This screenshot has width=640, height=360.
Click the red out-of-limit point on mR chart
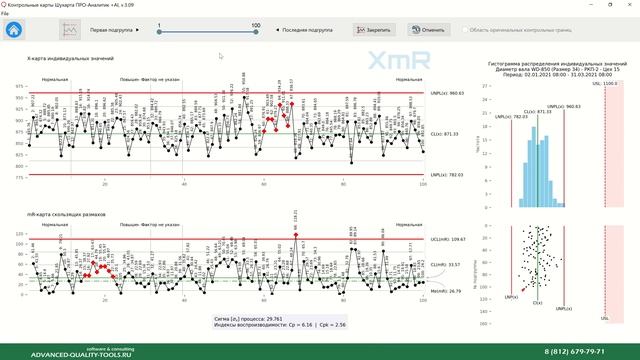click(x=296, y=235)
